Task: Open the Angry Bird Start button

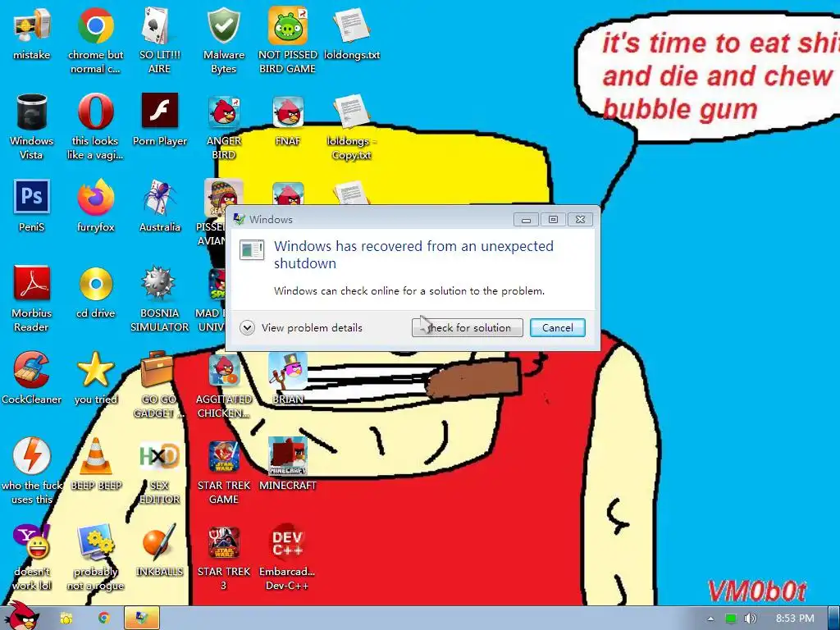Action: point(21,616)
